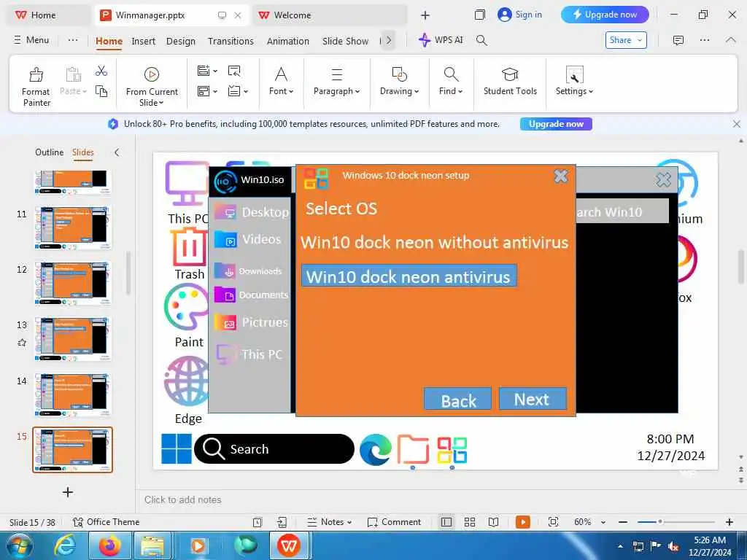The width and height of the screenshot is (747, 560).
Task: Click the Copy icon in ribbon
Action: point(101,90)
